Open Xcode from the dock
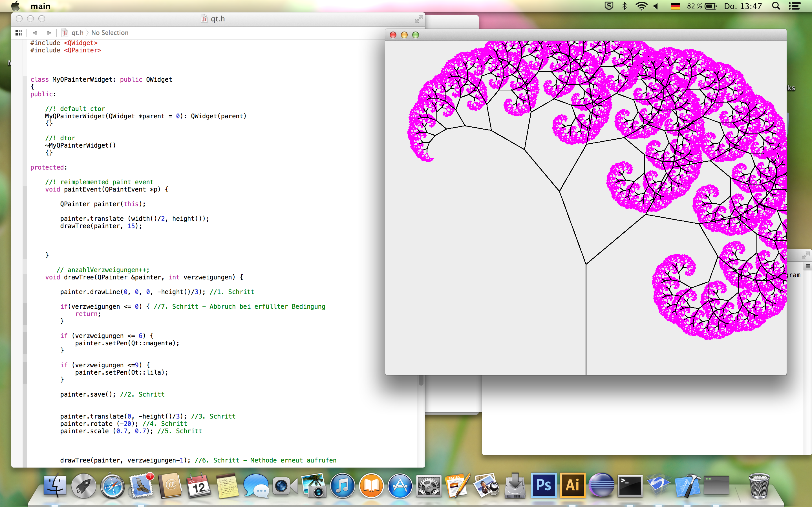This screenshot has height=507, width=812. point(687,486)
